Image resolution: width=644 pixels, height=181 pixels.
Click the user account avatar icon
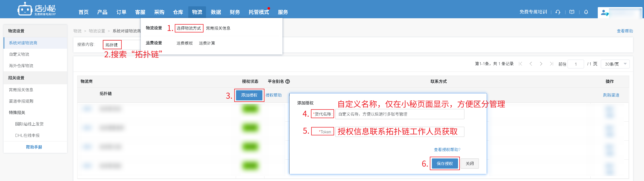tap(604, 13)
